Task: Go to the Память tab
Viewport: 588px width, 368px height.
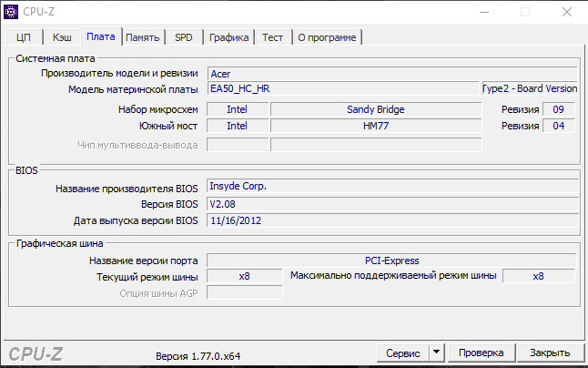Action: [x=143, y=37]
